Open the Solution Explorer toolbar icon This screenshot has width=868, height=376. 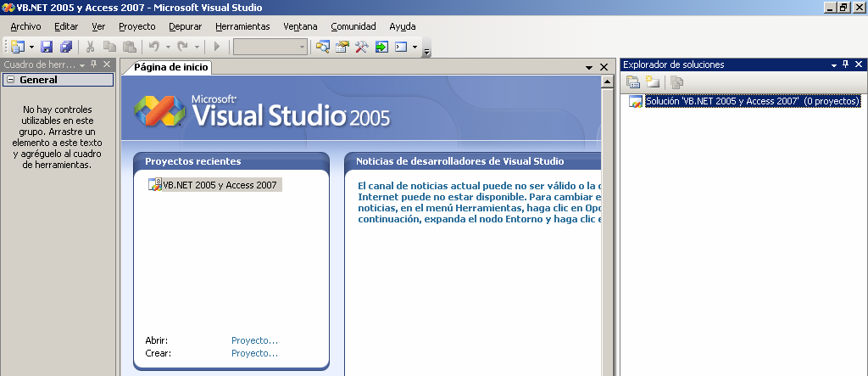(323, 47)
